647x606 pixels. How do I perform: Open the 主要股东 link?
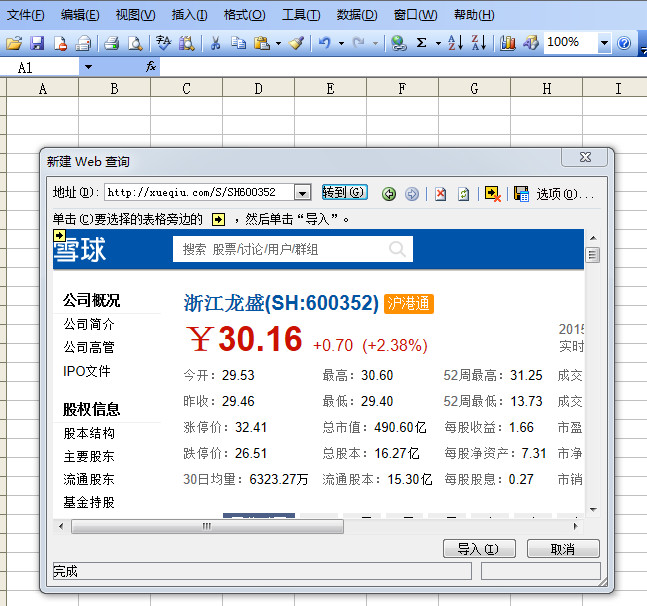coord(89,456)
